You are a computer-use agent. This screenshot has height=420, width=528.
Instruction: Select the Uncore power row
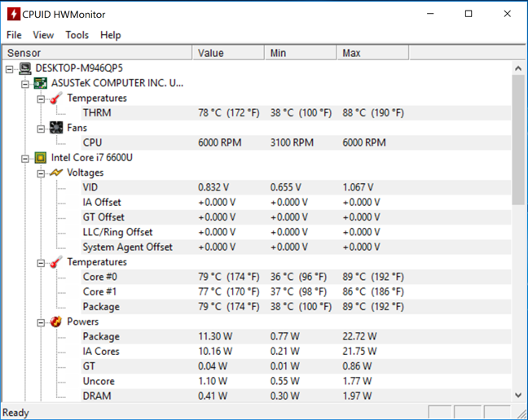click(296, 381)
